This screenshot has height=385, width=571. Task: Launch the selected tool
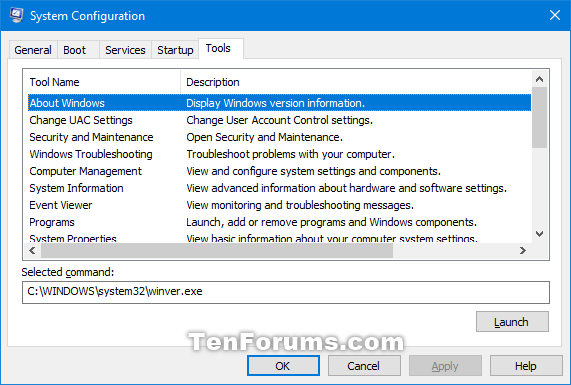pyautogui.click(x=512, y=322)
